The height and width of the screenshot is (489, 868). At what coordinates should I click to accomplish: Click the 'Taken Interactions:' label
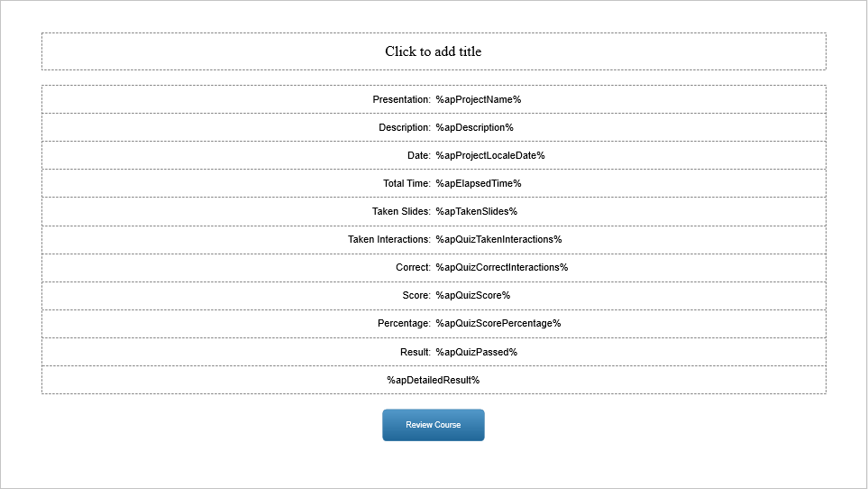click(x=389, y=239)
